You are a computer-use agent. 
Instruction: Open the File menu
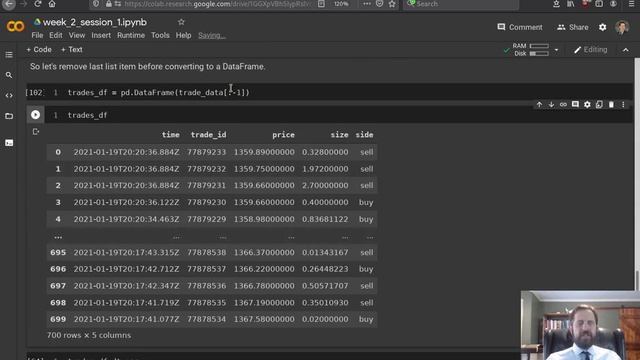[x=37, y=36]
